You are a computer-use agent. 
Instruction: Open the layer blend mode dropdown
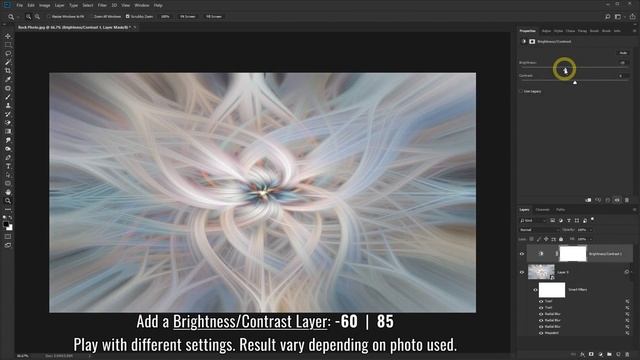pos(539,230)
